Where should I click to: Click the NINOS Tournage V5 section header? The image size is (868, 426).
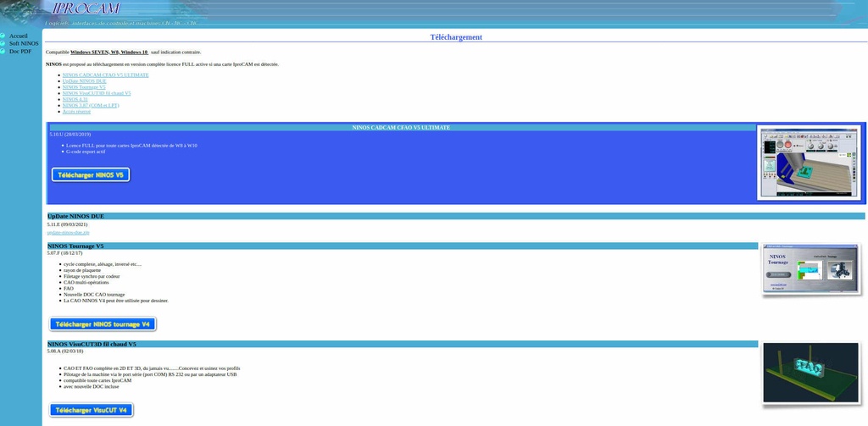pos(403,246)
